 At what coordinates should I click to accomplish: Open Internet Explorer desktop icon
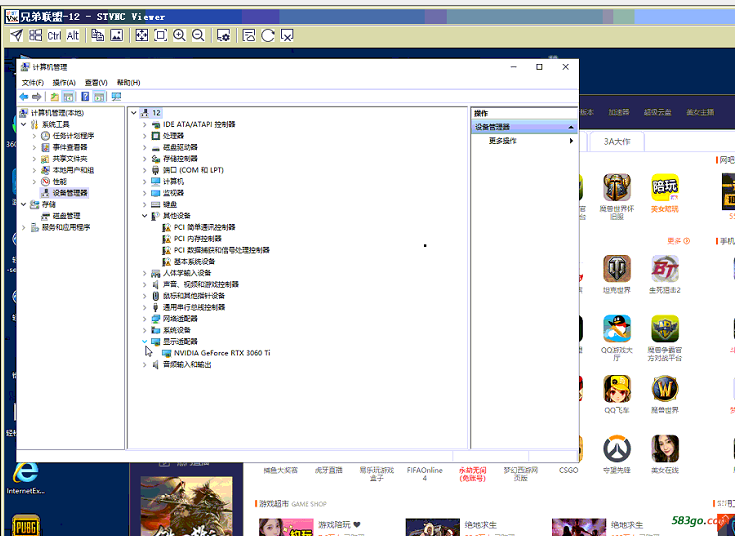(25, 478)
